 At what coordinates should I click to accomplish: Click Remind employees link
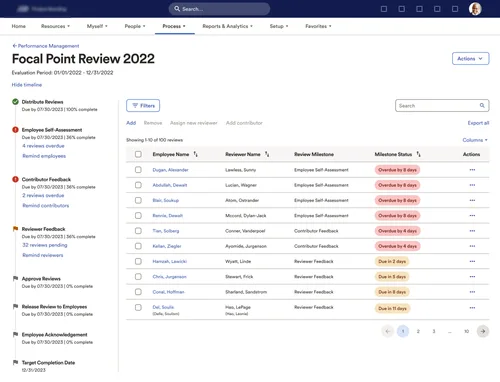(x=44, y=156)
